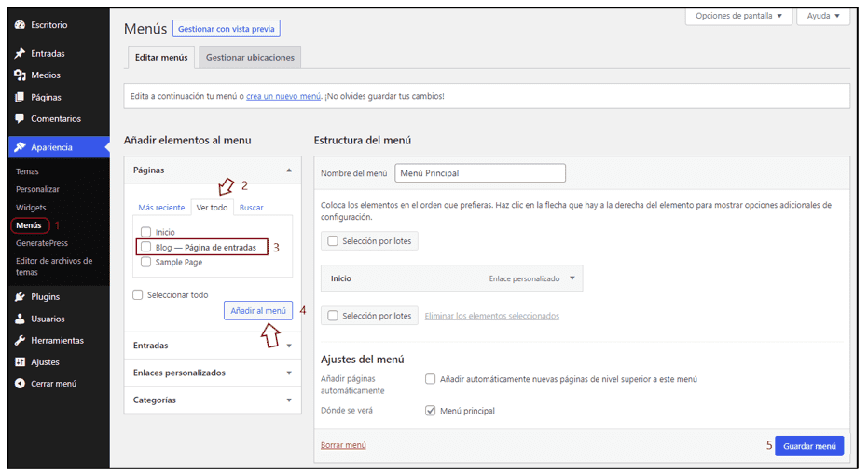Screen dimensions: 868x475
Task: Open Personalizar in the sidebar
Action: tap(37, 189)
